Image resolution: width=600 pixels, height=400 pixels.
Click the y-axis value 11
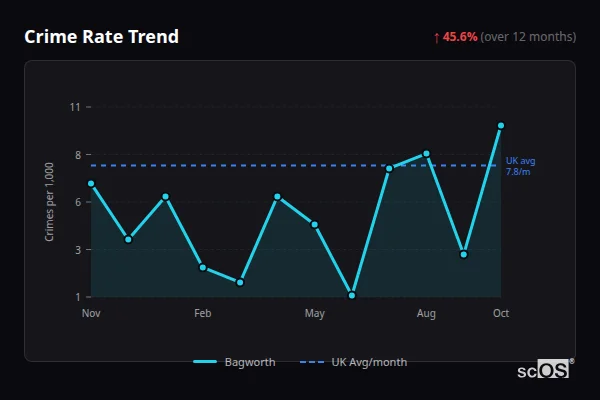(x=75, y=107)
